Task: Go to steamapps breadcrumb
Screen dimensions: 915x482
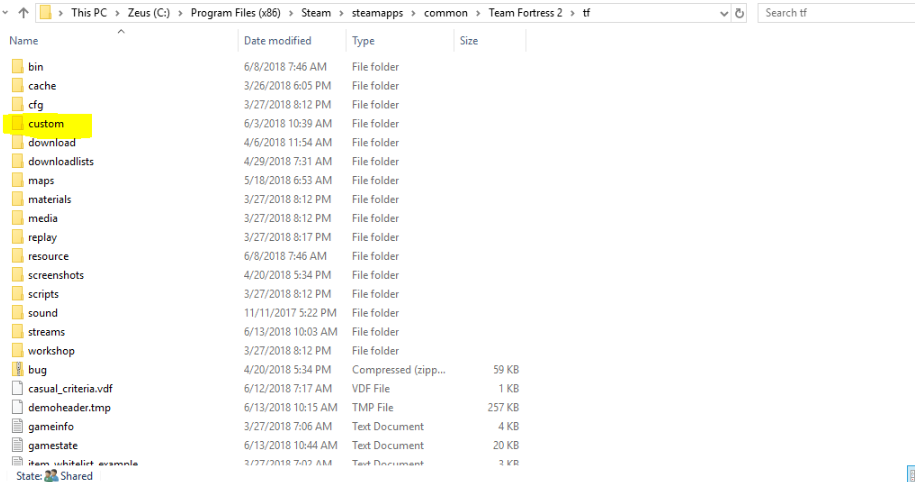Action: [377, 13]
